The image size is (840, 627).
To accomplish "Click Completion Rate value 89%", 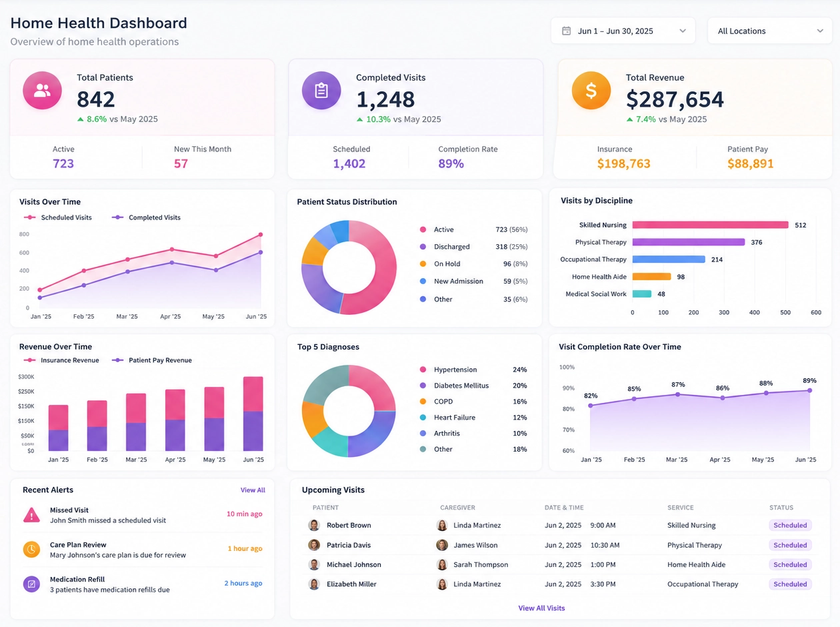I will (451, 163).
